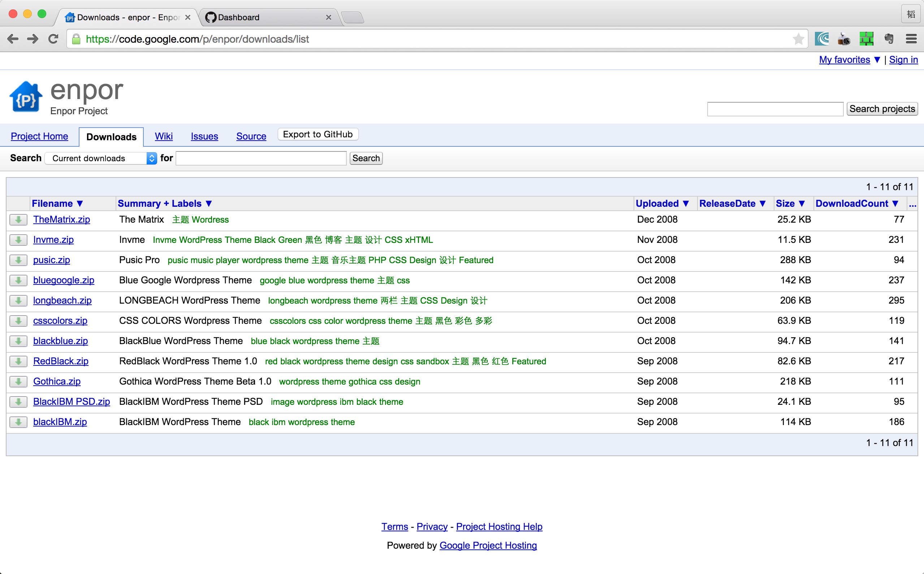Open the DownloadCount column dropdown

click(x=856, y=204)
